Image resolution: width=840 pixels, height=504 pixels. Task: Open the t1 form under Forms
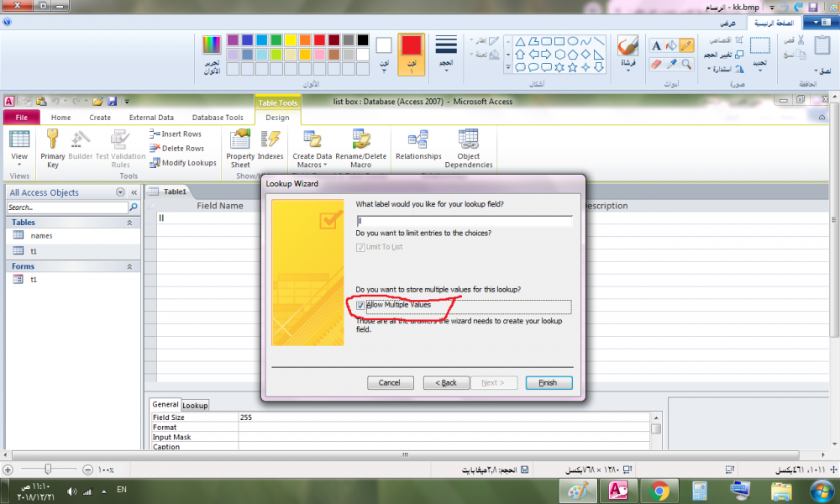[34, 280]
